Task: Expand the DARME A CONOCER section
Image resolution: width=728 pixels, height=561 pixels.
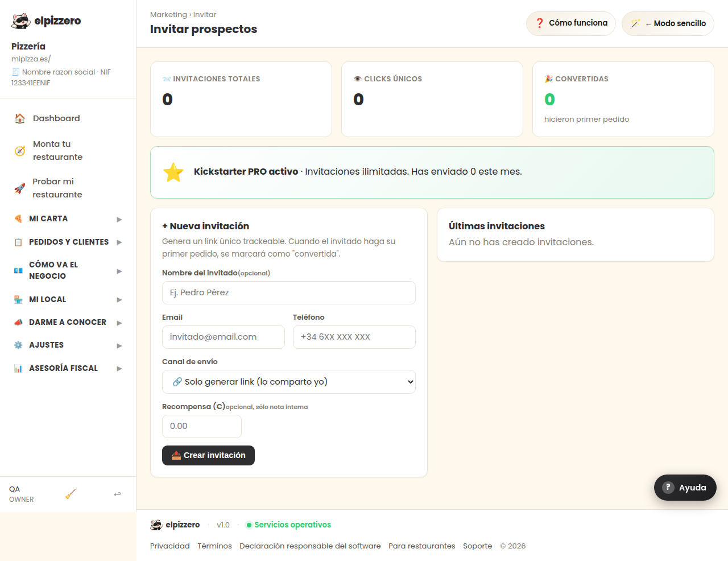Action: [x=68, y=323]
